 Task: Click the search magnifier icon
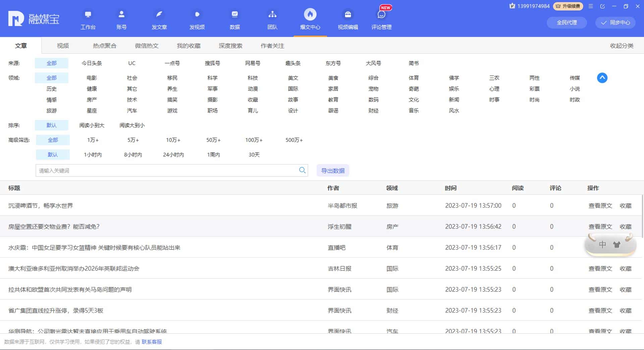pos(302,170)
